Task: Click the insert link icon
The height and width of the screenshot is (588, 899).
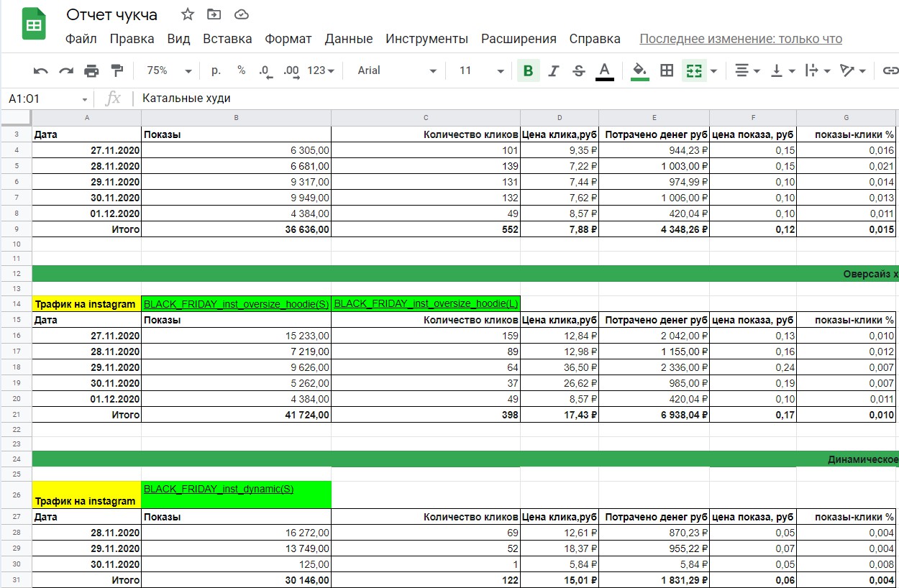Action: tap(890, 70)
